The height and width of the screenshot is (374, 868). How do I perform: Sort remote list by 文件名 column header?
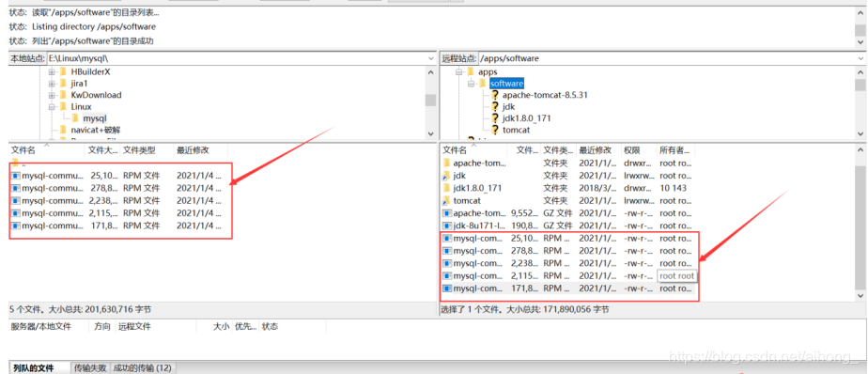point(473,149)
